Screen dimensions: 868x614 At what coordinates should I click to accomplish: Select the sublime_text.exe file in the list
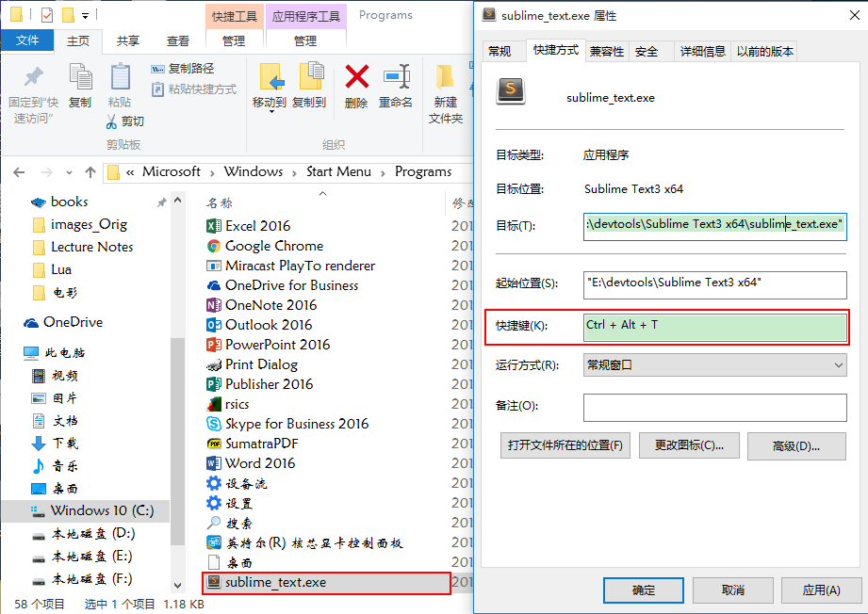coord(327,583)
